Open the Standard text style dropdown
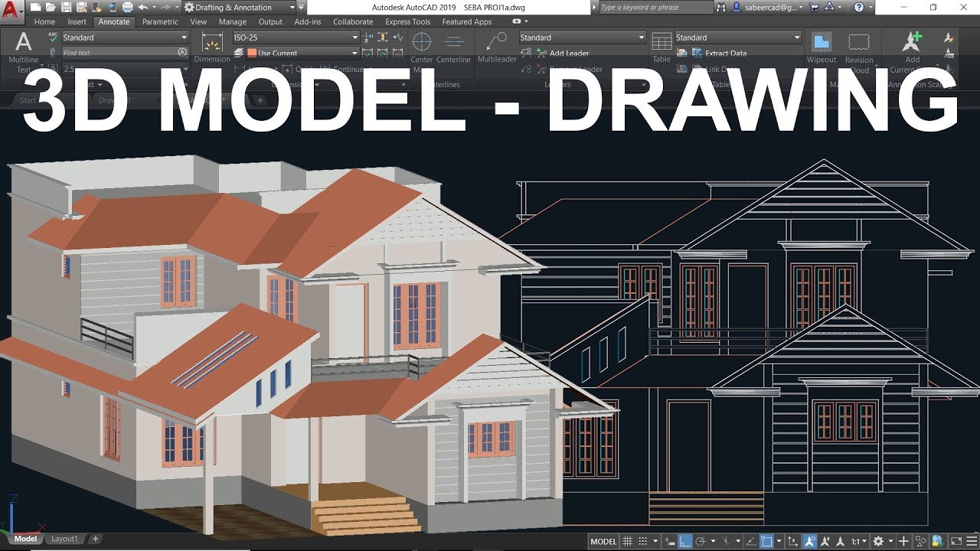980x551 pixels. click(125, 37)
